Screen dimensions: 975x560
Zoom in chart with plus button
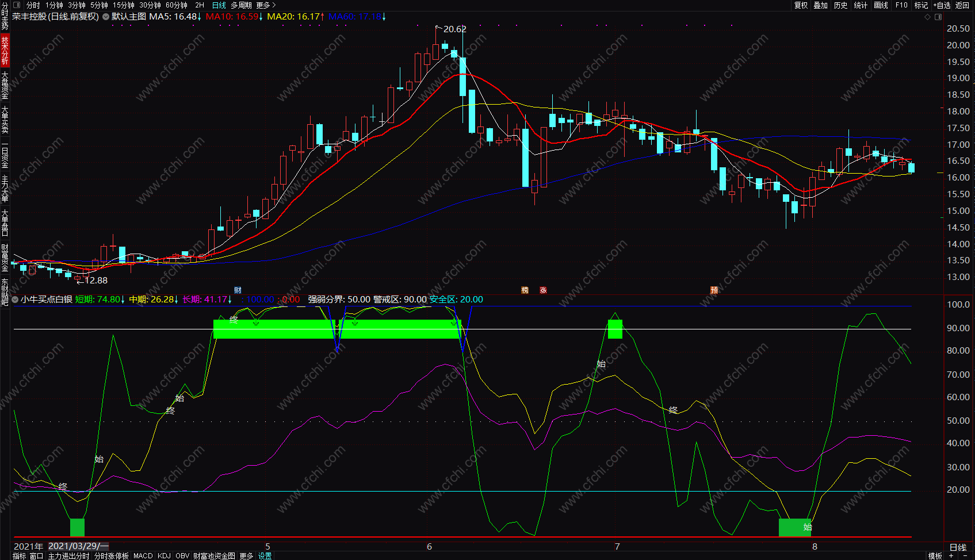click(x=951, y=556)
